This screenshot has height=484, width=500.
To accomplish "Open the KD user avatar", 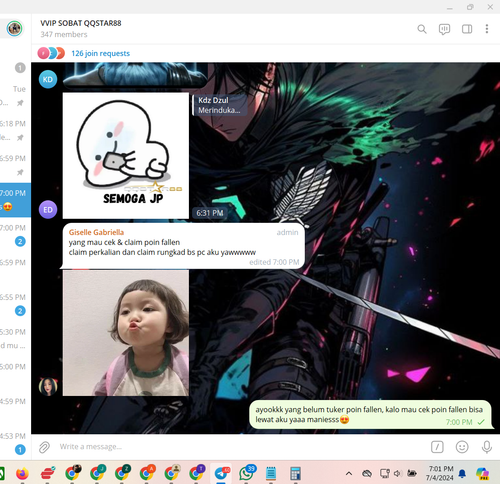I will pos(48,79).
